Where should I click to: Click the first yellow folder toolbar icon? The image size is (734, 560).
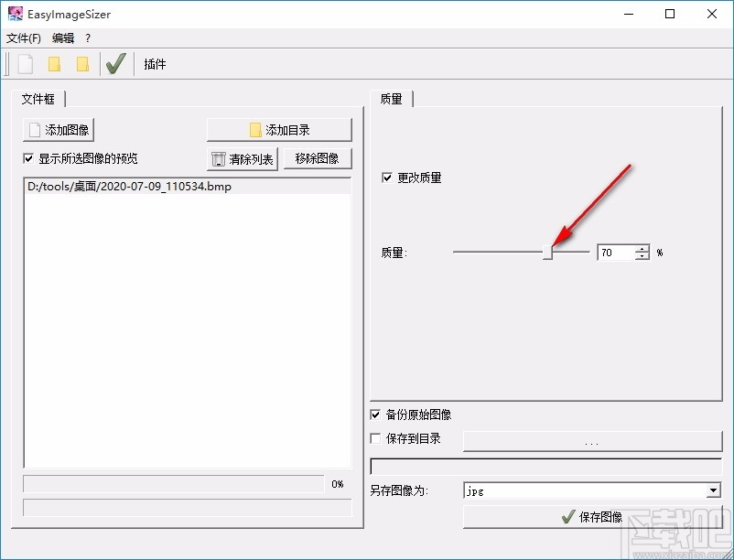[x=56, y=63]
